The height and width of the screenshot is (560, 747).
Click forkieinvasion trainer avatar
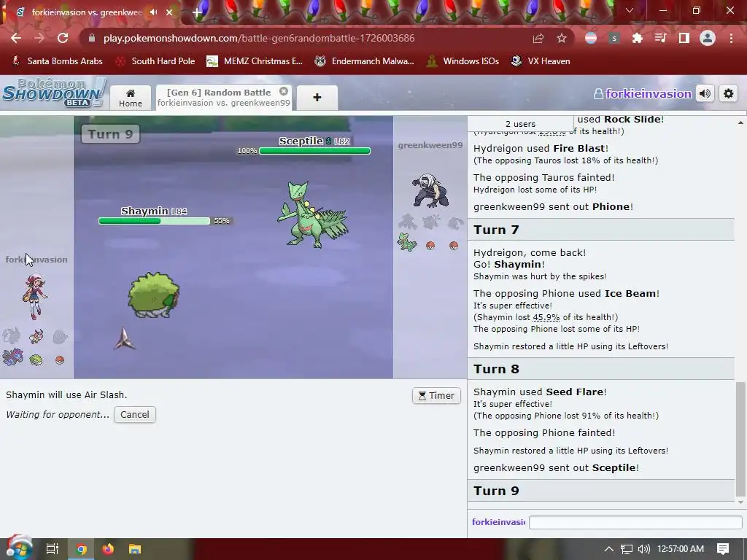[35, 296]
